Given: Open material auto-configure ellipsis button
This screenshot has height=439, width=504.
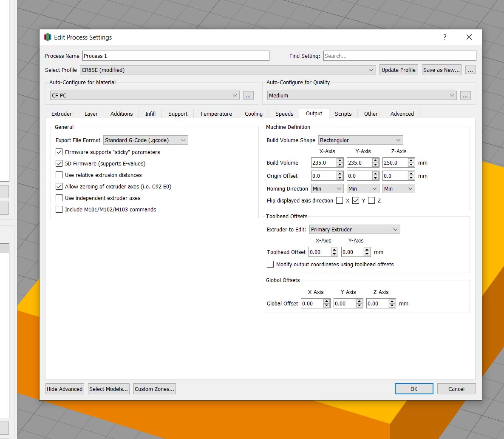Looking at the screenshot, I should click(248, 95).
